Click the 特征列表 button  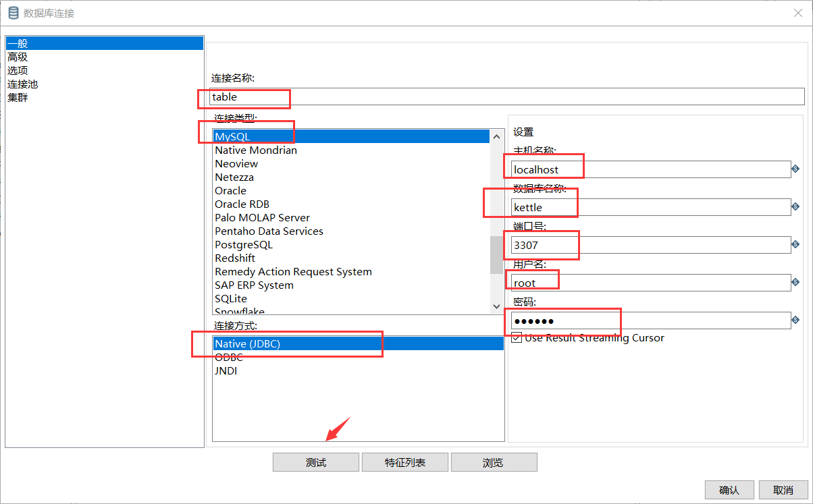[405, 462]
